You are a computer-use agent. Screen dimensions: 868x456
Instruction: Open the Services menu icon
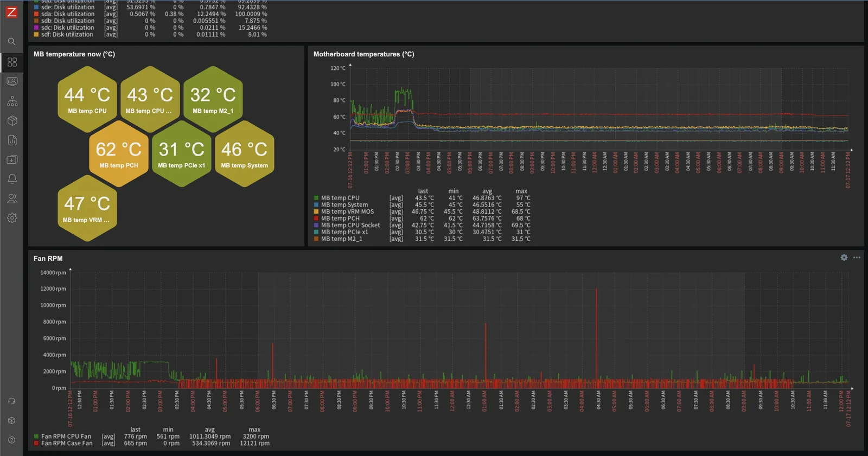12,101
